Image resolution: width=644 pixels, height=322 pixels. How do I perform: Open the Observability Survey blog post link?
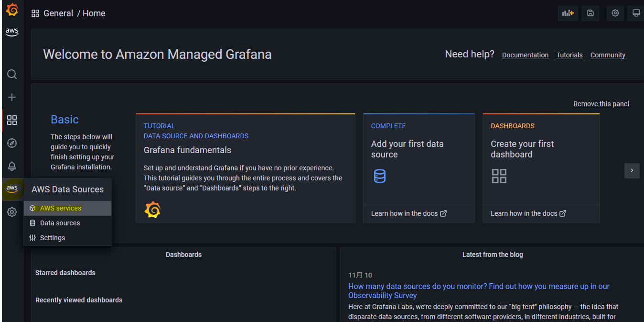pos(479,291)
